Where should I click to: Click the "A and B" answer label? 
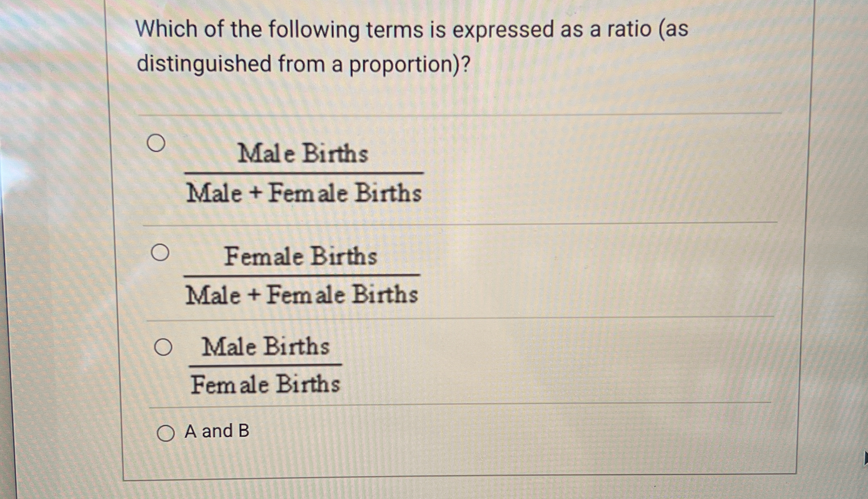click(217, 431)
